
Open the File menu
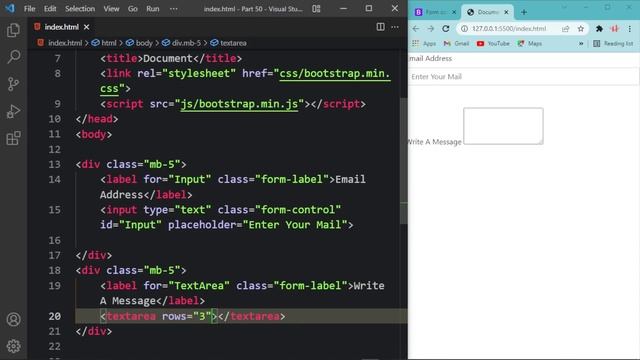tap(29, 9)
